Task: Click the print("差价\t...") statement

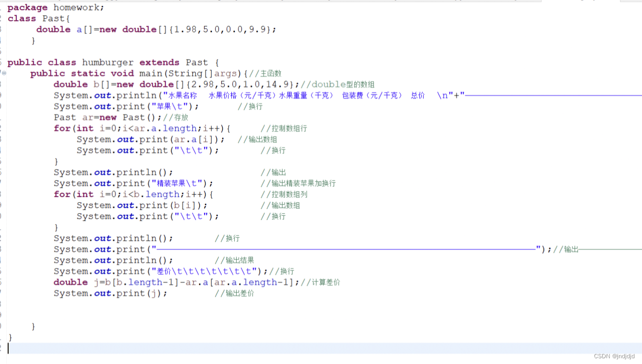Action: [161, 272]
